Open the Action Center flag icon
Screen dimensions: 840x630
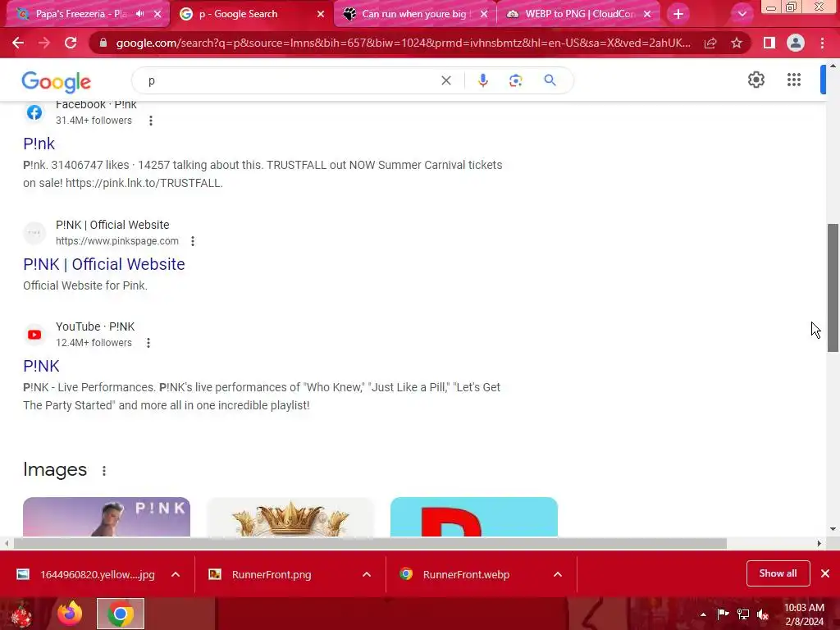pos(723,614)
